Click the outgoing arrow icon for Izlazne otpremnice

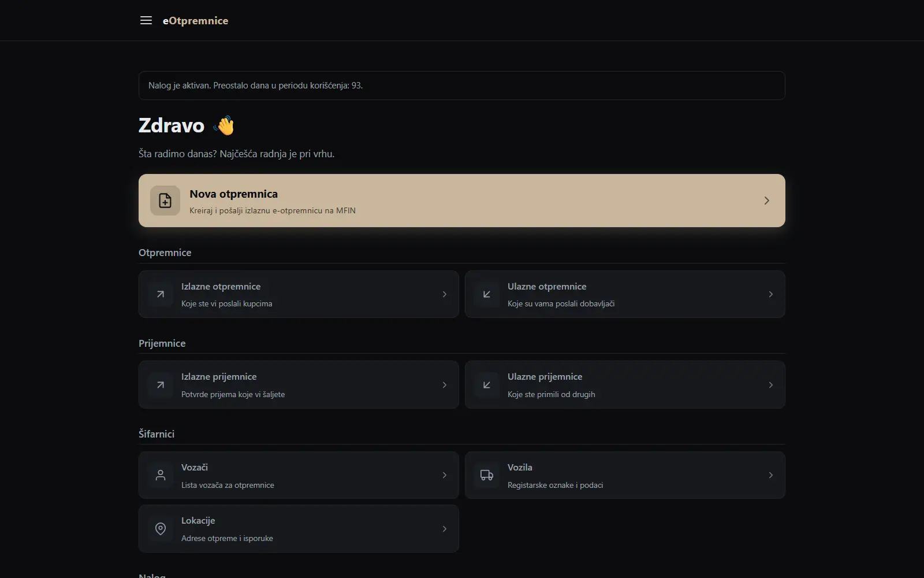click(x=161, y=294)
